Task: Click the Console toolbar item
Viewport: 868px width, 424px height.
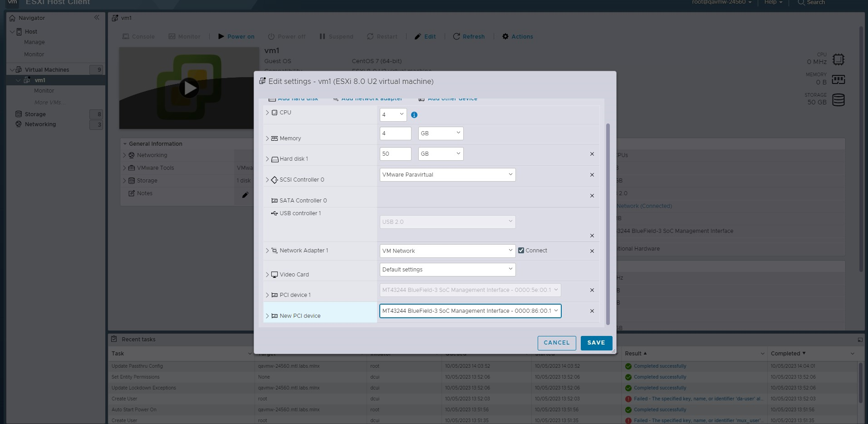Action: [x=138, y=36]
